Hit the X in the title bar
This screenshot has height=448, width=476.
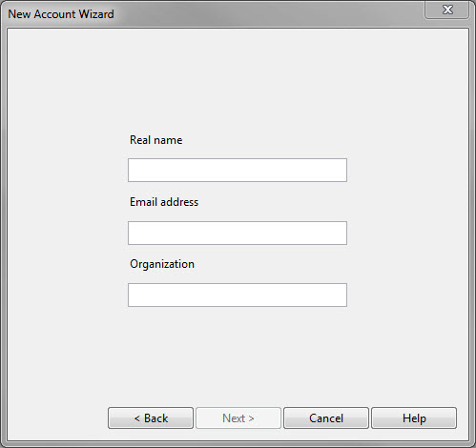pos(446,10)
